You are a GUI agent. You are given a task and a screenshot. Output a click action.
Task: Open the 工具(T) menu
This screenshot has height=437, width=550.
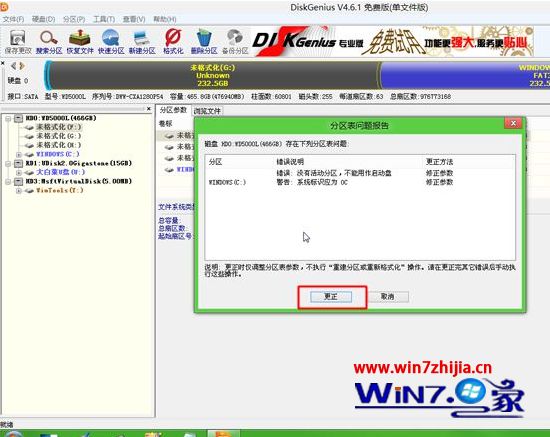click(104, 19)
